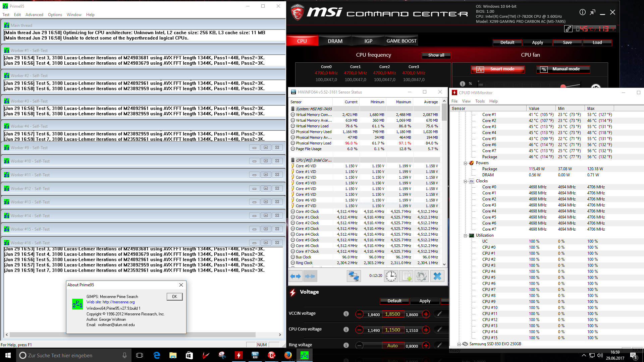
Task: Open Microsoft Store from taskbar
Action: [189, 355]
